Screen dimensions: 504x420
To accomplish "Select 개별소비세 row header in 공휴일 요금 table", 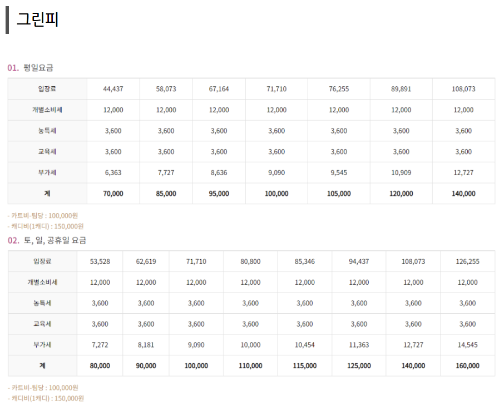I will (42, 283).
